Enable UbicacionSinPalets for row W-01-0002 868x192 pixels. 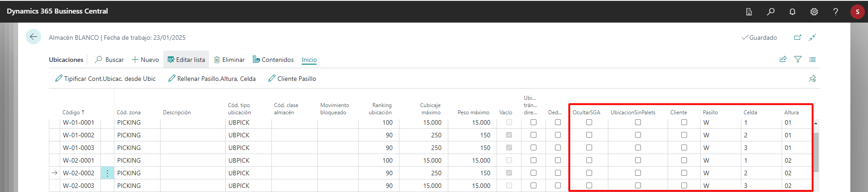coord(638,135)
